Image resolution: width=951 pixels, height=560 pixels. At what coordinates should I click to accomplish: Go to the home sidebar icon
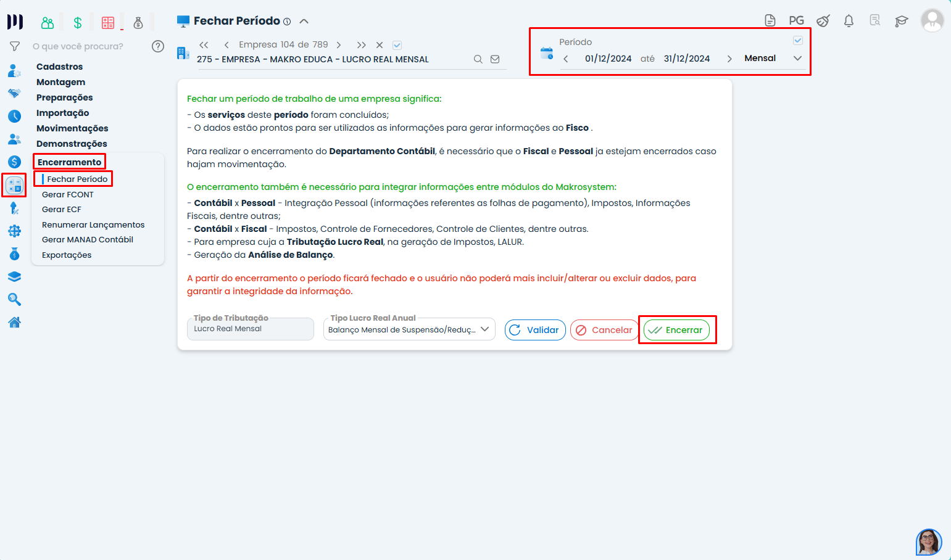[14, 322]
